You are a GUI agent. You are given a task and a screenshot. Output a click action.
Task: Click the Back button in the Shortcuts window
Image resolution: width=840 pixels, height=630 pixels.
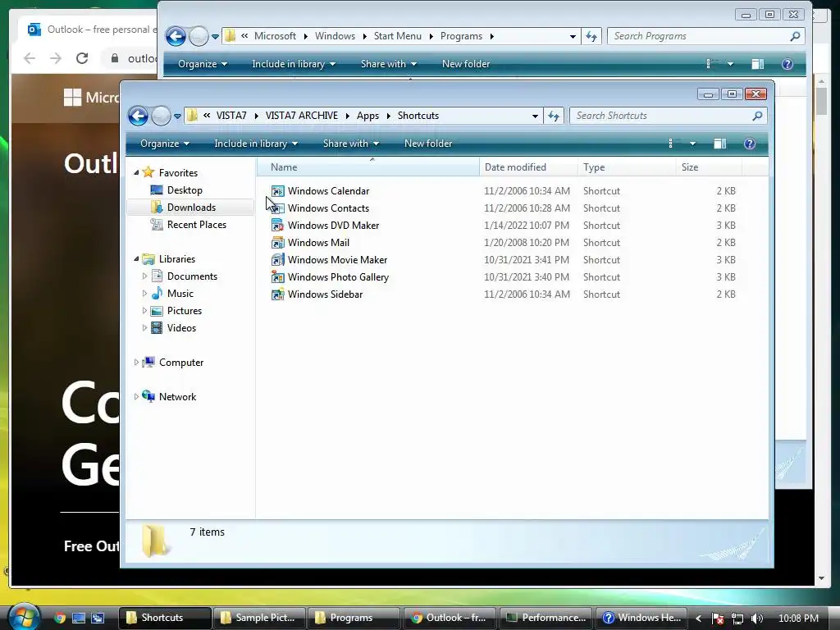point(138,116)
